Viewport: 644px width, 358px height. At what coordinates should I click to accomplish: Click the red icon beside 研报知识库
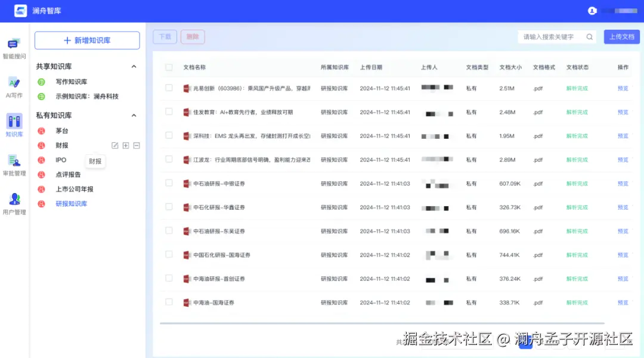(x=41, y=204)
